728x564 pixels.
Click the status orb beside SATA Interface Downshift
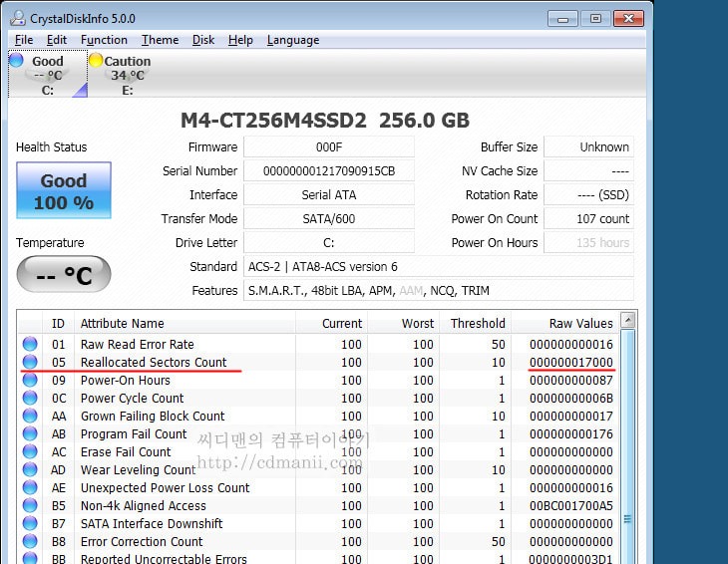coord(30,524)
